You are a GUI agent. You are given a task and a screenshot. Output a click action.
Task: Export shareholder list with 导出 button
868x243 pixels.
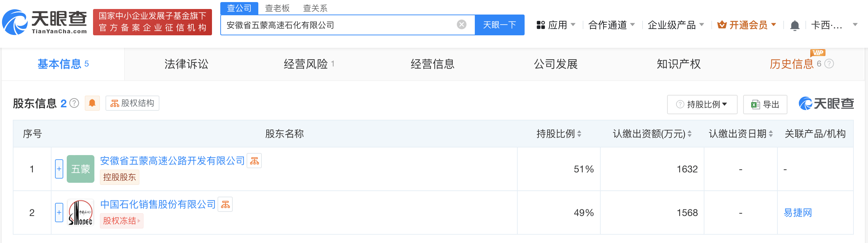pyautogui.click(x=765, y=104)
